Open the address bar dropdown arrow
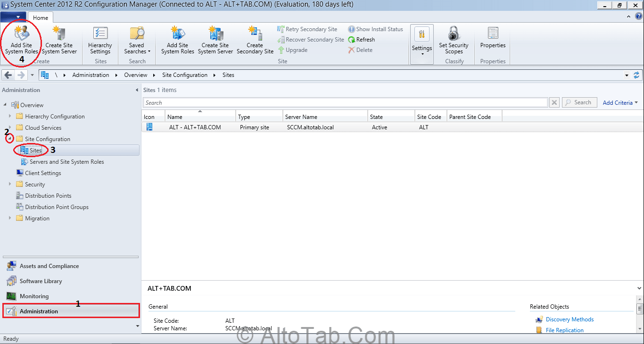The height and width of the screenshot is (344, 644). tap(627, 75)
